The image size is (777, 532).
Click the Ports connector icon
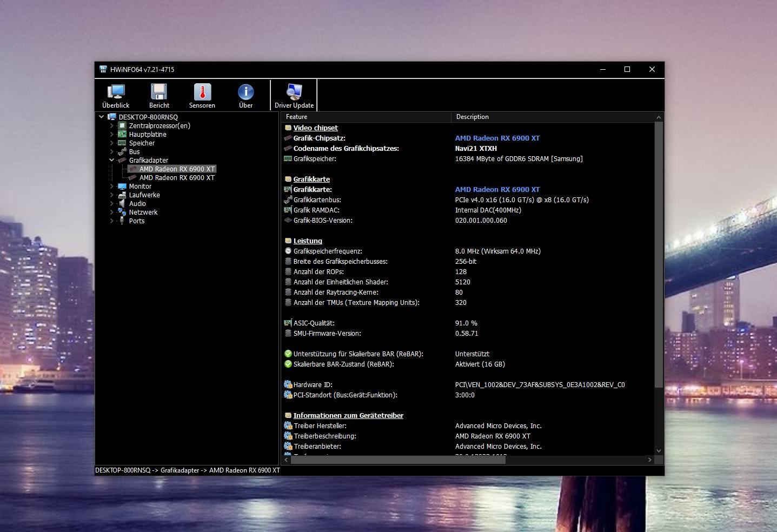click(122, 221)
